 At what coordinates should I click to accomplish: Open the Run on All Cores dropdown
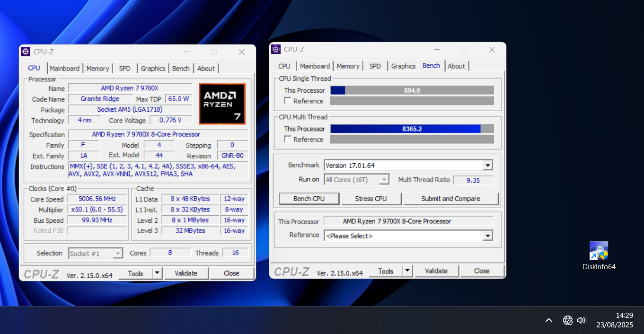coord(384,180)
